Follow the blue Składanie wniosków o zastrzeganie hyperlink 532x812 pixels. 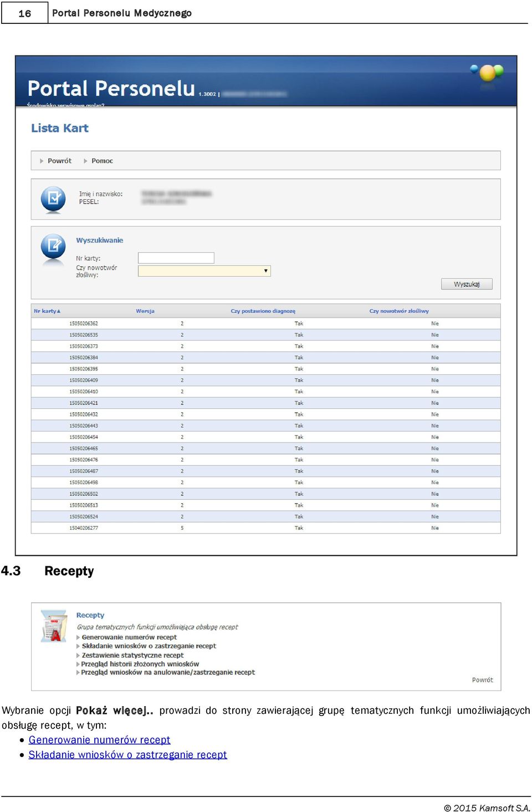tap(127, 755)
